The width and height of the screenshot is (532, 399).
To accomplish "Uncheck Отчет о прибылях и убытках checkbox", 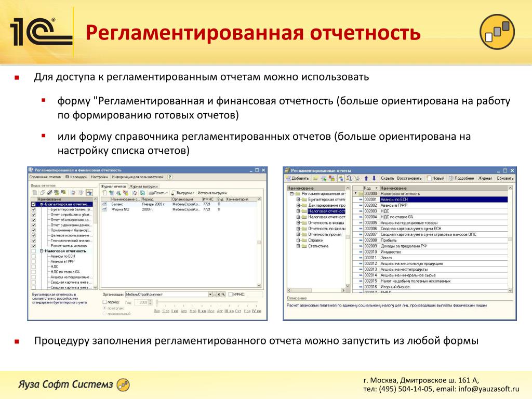I will click(33, 215).
